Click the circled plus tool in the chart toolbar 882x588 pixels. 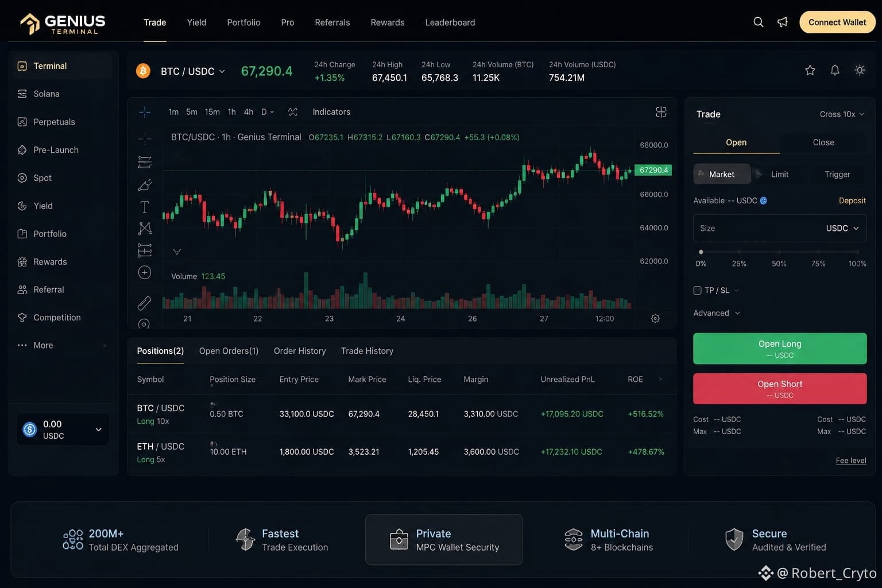(145, 273)
